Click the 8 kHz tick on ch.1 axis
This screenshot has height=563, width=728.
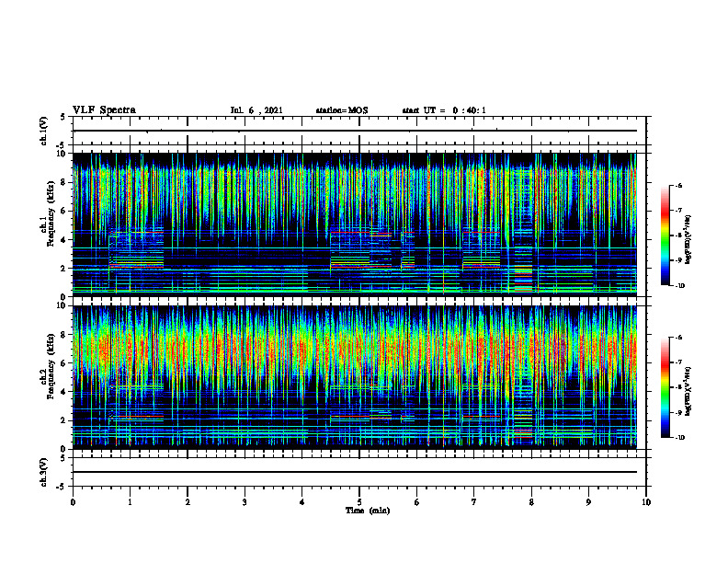[64, 182]
